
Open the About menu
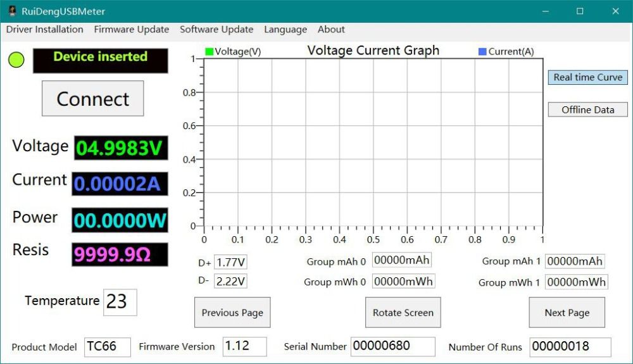tap(331, 29)
